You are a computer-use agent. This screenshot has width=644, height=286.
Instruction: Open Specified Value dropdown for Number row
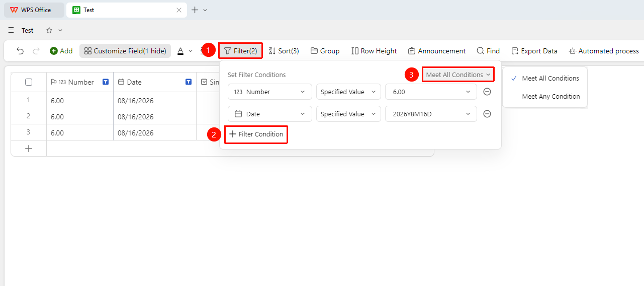click(348, 92)
